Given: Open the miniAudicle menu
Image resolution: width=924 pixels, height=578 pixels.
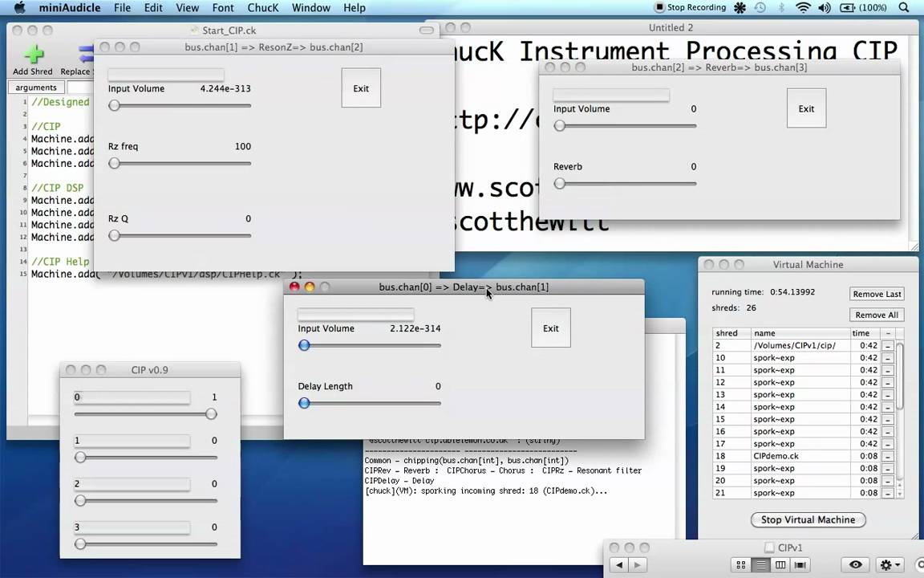Looking at the screenshot, I should [70, 8].
